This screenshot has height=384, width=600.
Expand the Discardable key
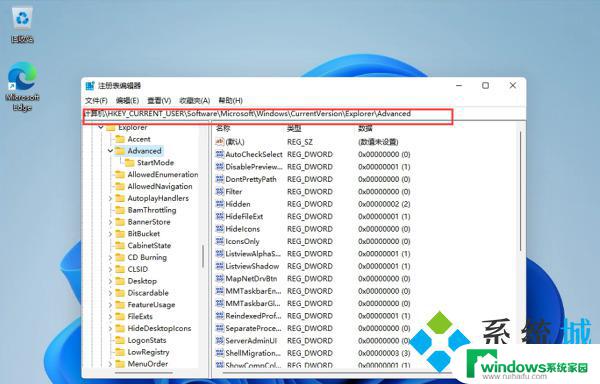coord(110,293)
